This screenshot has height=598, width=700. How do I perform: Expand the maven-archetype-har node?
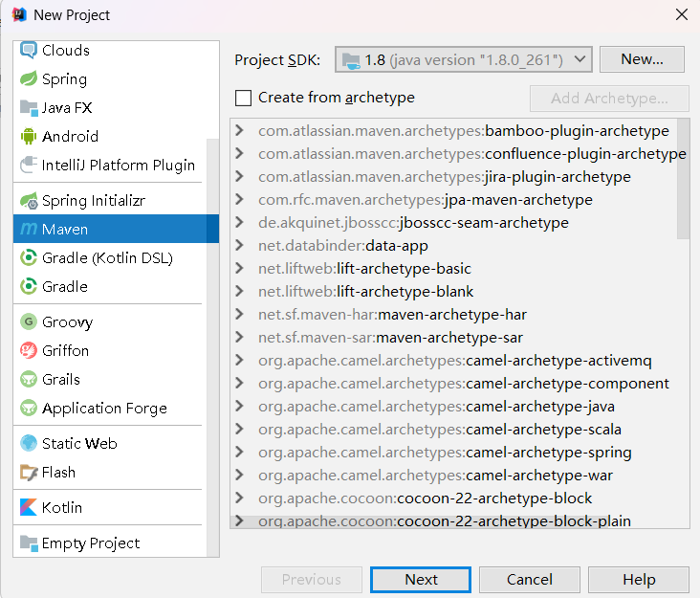[240, 314]
